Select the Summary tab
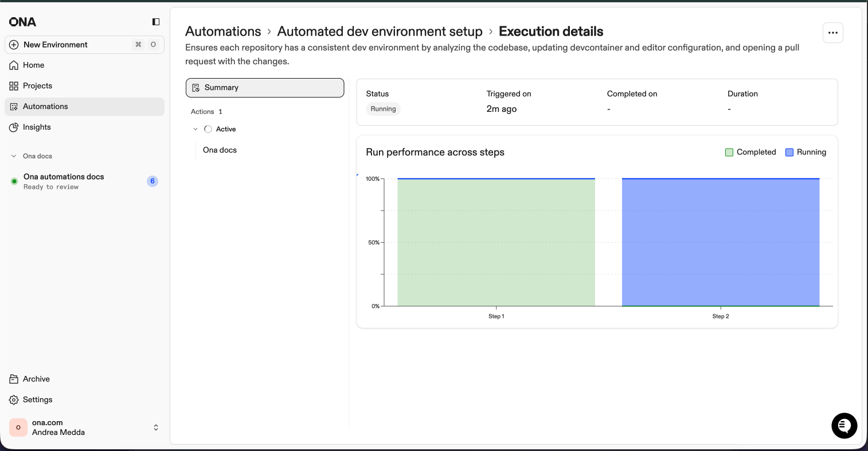868x451 pixels. (x=264, y=87)
